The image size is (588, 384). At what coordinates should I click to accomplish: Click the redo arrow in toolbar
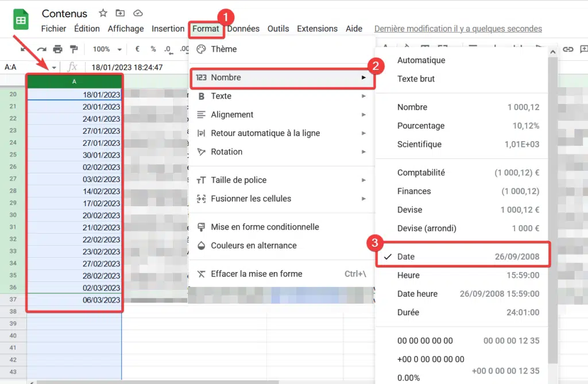[41, 49]
